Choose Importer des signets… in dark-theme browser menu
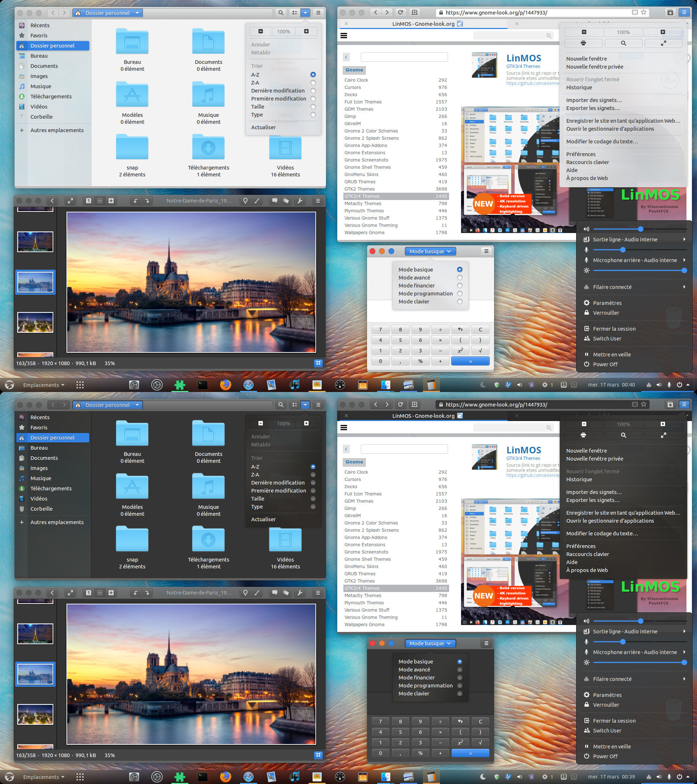Image resolution: width=697 pixels, height=784 pixels. (594, 492)
